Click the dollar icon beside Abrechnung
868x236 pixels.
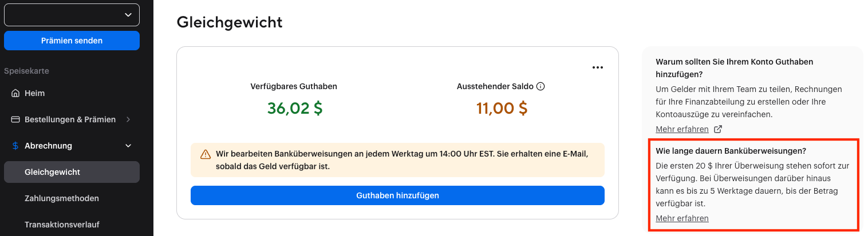coord(15,146)
